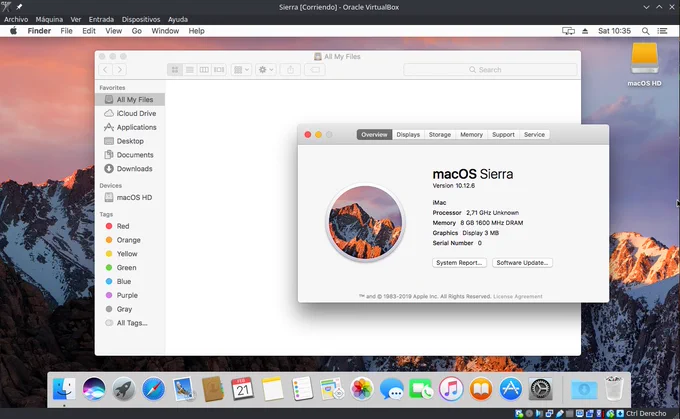Open Reminders list icon in Dock

(302, 389)
